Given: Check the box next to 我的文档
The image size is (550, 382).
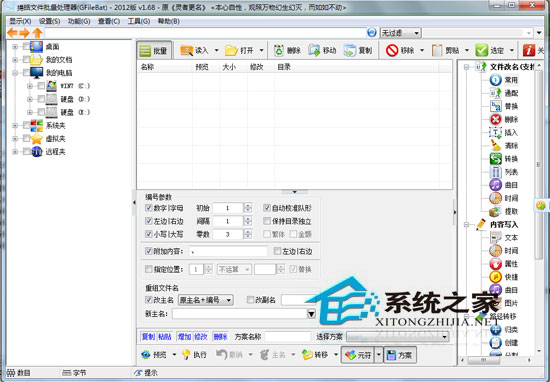Looking at the screenshot, I should pos(26,59).
